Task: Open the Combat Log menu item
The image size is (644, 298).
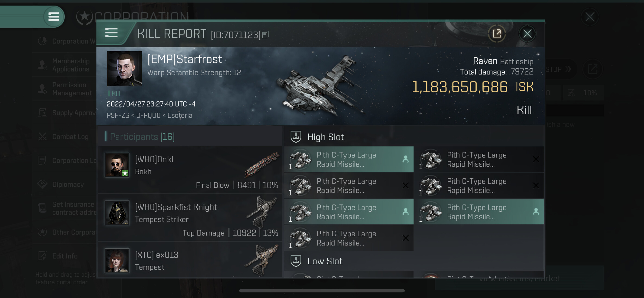Action: pyautogui.click(x=70, y=137)
